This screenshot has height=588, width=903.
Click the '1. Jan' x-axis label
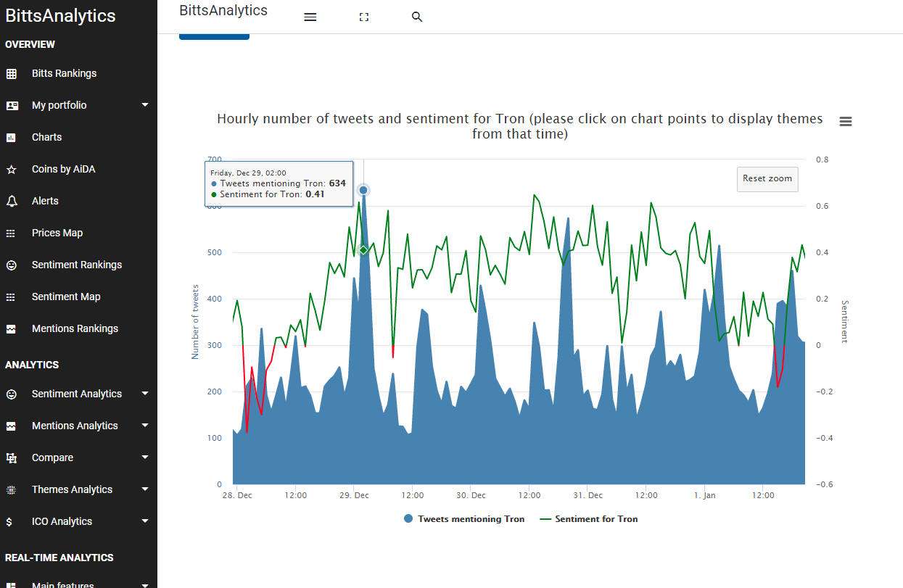point(704,496)
